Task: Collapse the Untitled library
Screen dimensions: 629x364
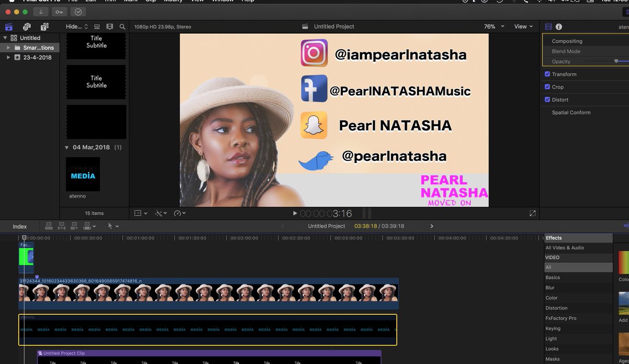Action: click(5, 38)
